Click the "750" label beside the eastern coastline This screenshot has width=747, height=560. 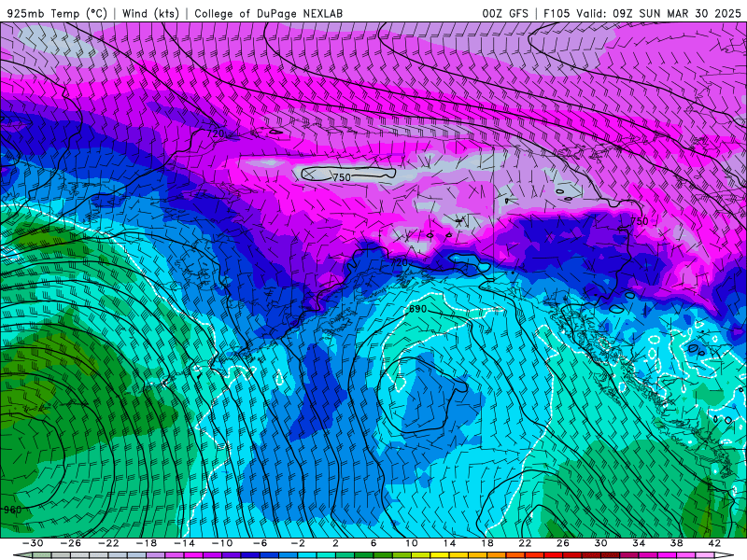coord(640,221)
